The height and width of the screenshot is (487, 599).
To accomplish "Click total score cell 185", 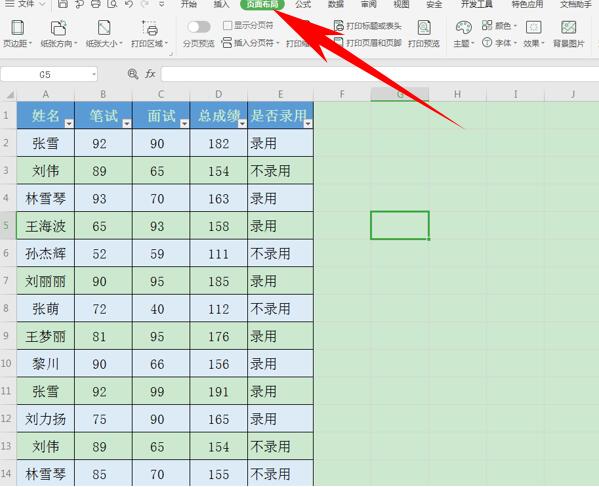I will coord(219,281).
